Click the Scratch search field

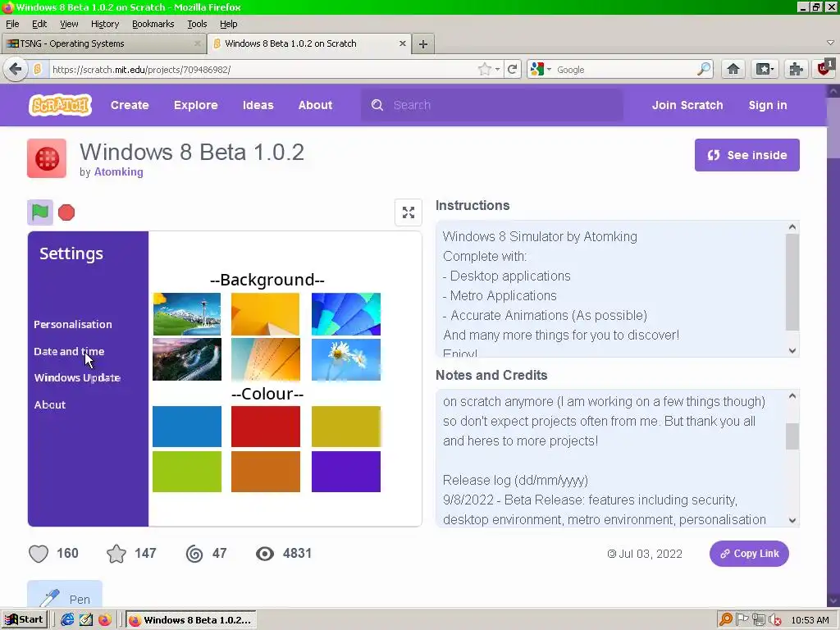pos(492,105)
